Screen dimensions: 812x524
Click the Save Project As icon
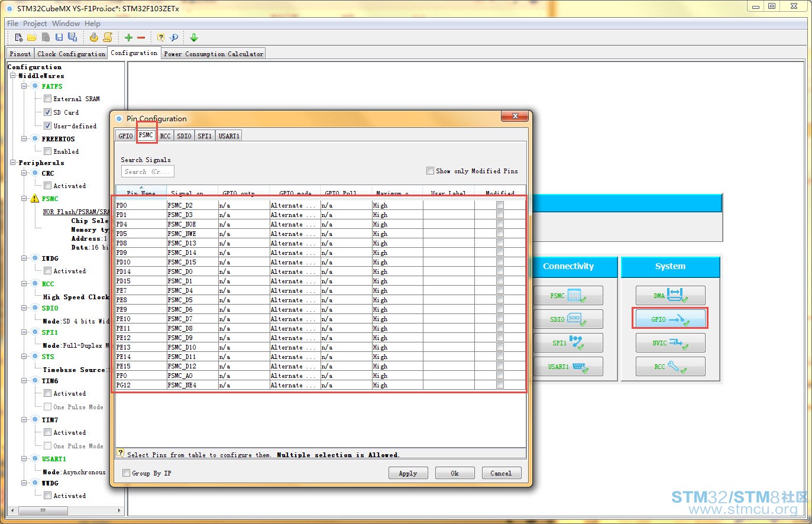[x=72, y=37]
